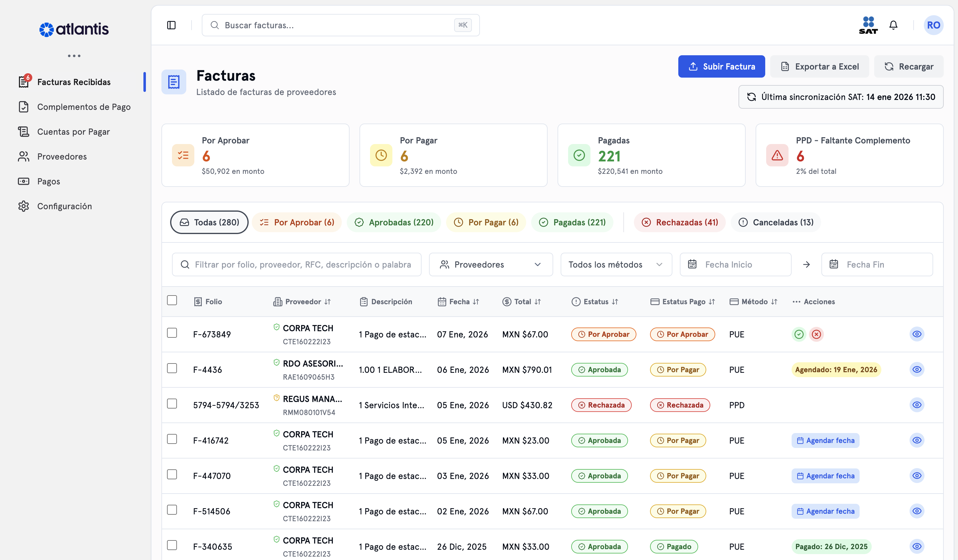Collapse the sidebar with the panel toggle icon
Viewport: 958px width, 560px height.
[x=171, y=25]
